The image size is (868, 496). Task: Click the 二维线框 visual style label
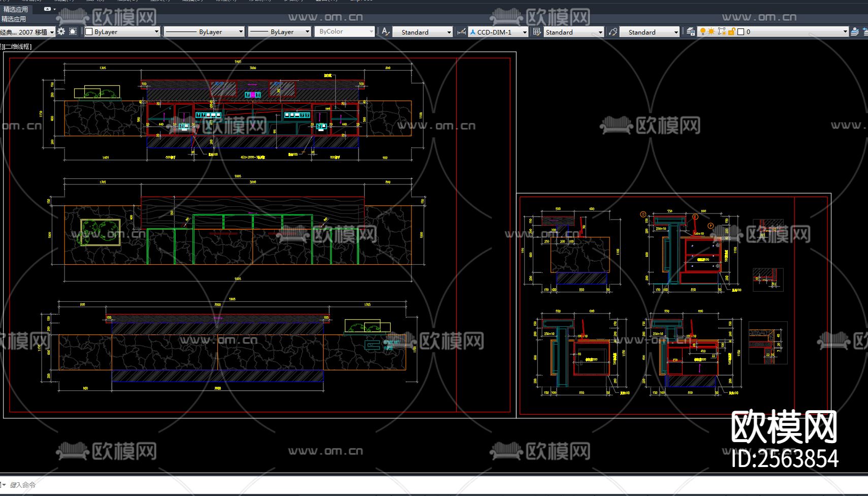[18, 46]
